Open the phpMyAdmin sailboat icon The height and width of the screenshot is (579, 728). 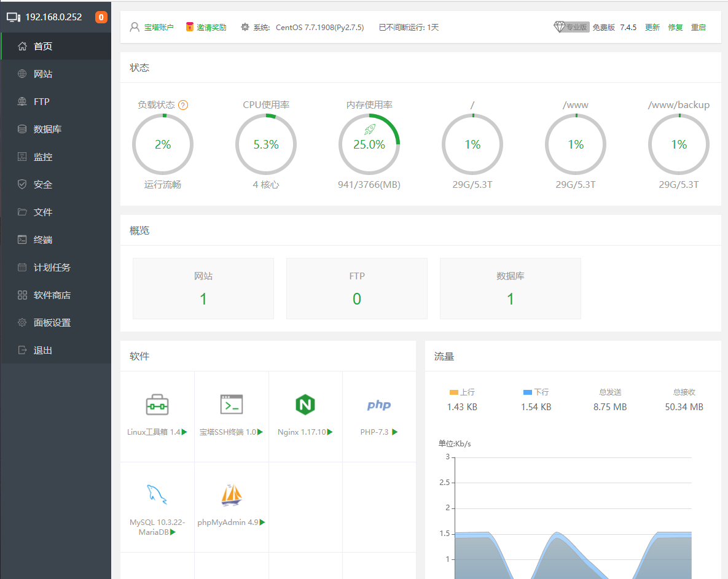(232, 495)
